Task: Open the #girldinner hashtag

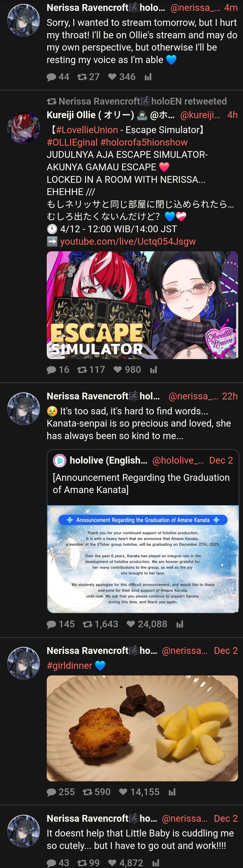Action: click(x=69, y=665)
